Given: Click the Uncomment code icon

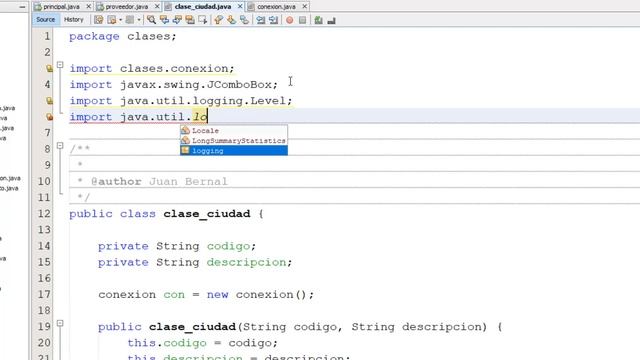Looking at the screenshot, I should pyautogui.click(x=331, y=20).
